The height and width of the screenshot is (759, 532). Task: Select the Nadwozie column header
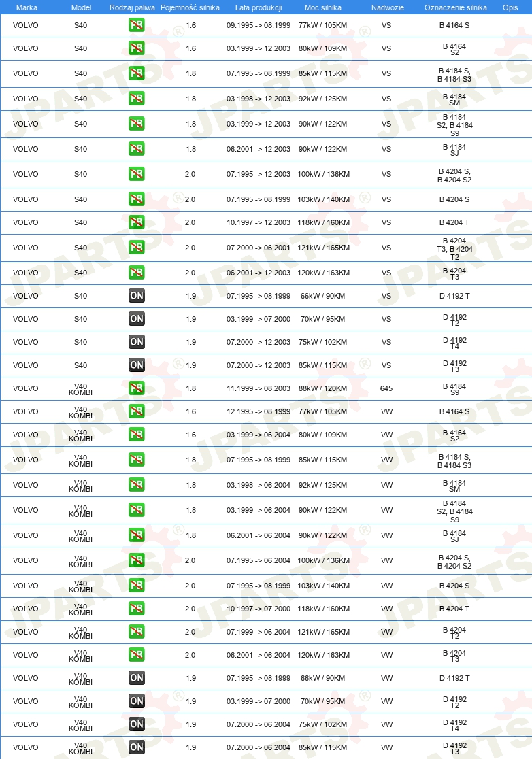tap(388, 7)
